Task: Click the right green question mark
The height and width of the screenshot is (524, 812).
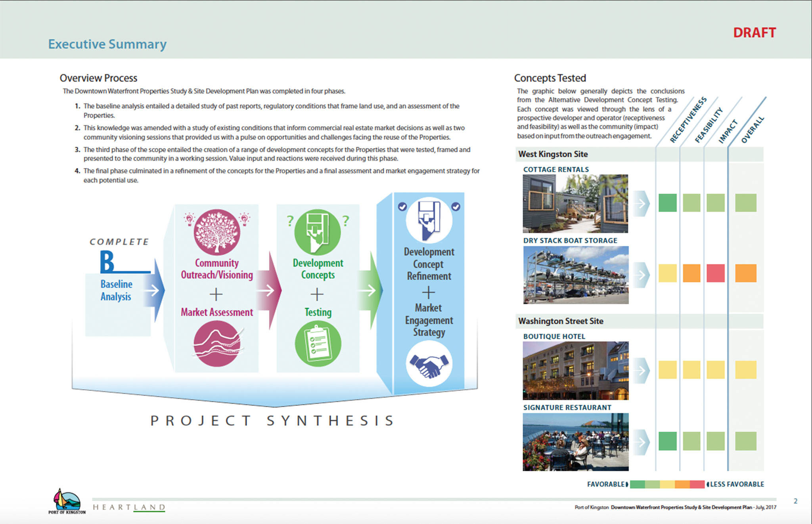Action: click(x=346, y=221)
